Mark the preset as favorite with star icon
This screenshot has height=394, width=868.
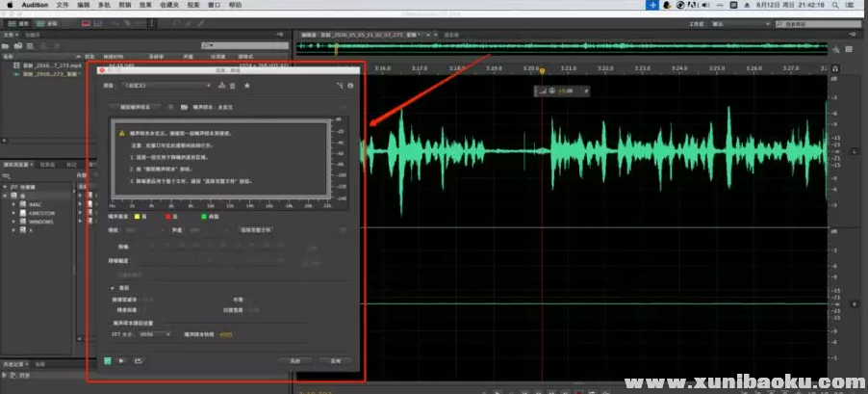click(x=247, y=86)
